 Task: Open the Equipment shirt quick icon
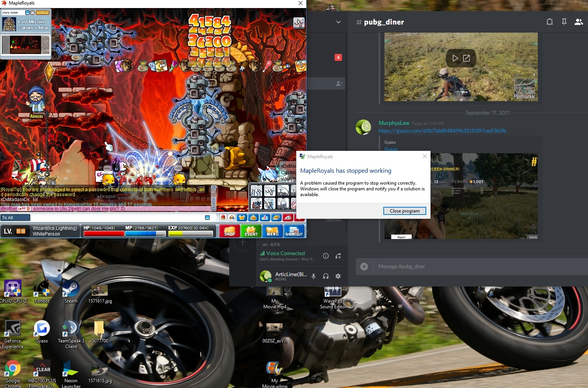pyautogui.click(x=242, y=218)
